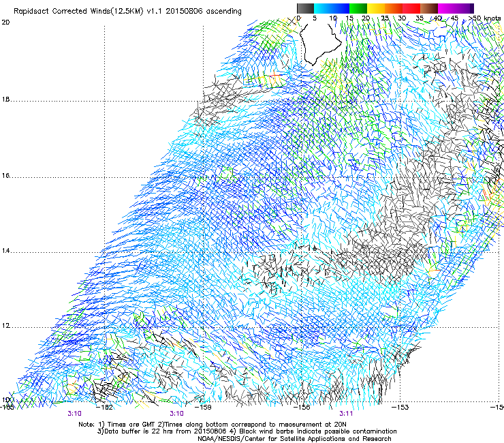Click the NOAA/NESDIS Center credit line

coord(294,439)
